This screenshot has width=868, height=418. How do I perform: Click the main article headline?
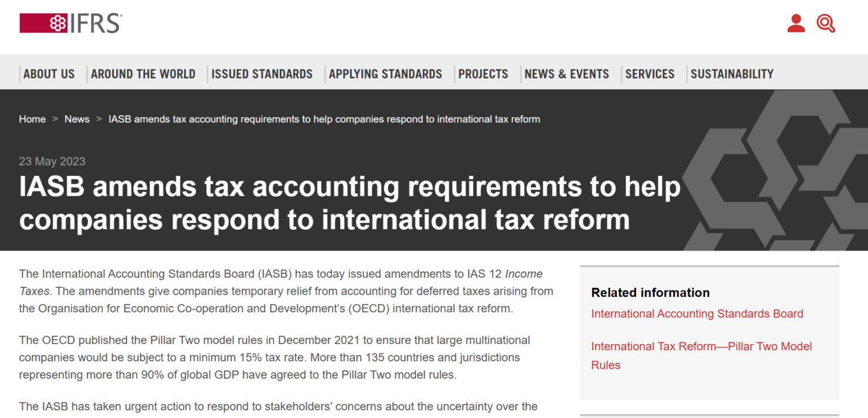click(x=349, y=203)
